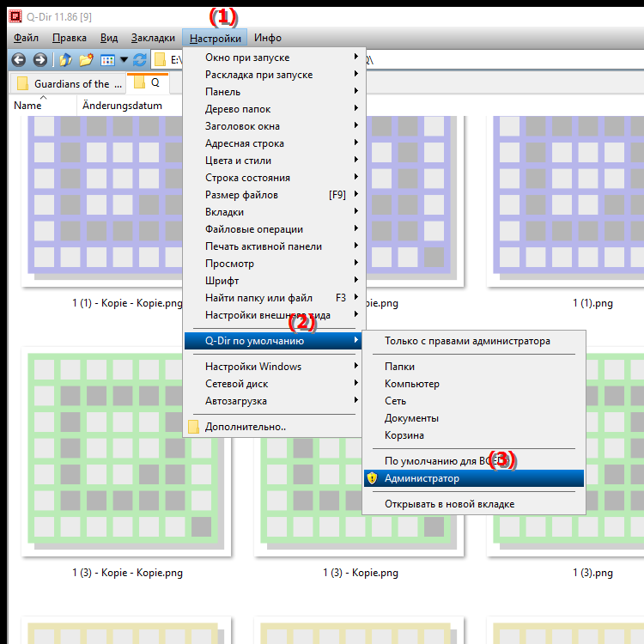Click the View mode grid icon
Screen dimensions: 644x644
pyautogui.click(x=107, y=60)
